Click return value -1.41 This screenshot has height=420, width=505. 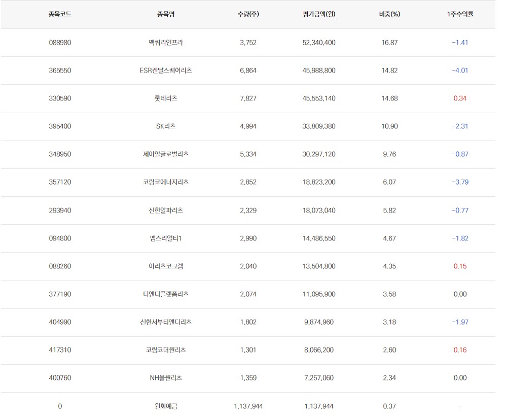tap(460, 43)
